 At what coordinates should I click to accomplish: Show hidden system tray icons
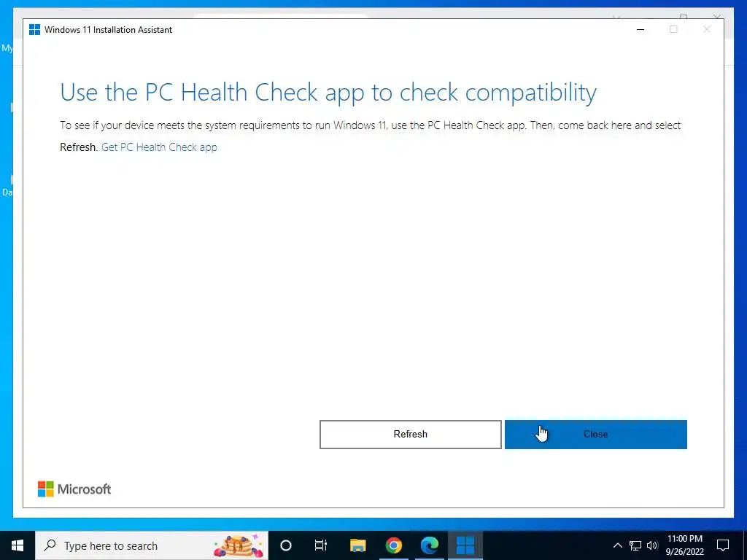point(617,545)
